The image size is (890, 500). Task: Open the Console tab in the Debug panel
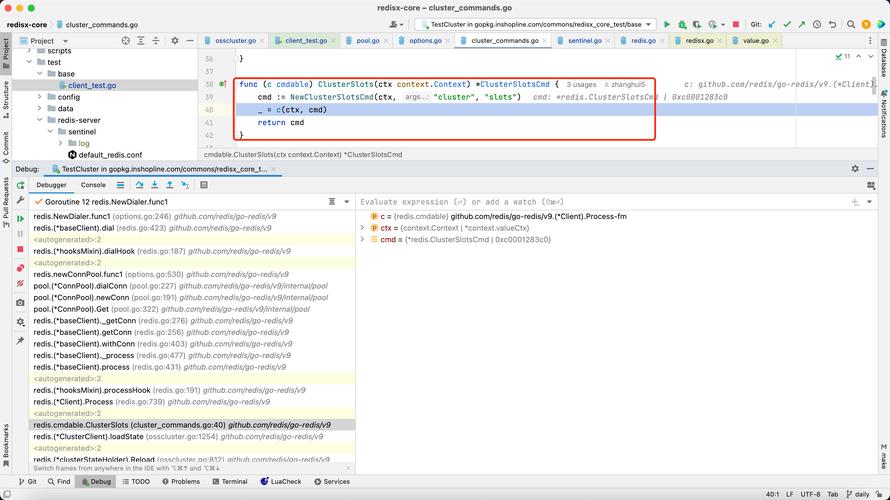pos(93,185)
